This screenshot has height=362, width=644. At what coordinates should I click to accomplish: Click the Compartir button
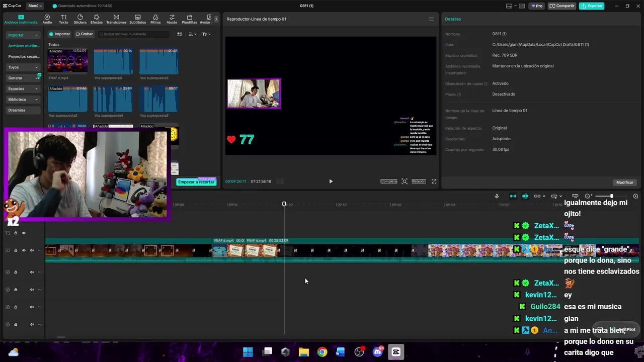pos(562,6)
